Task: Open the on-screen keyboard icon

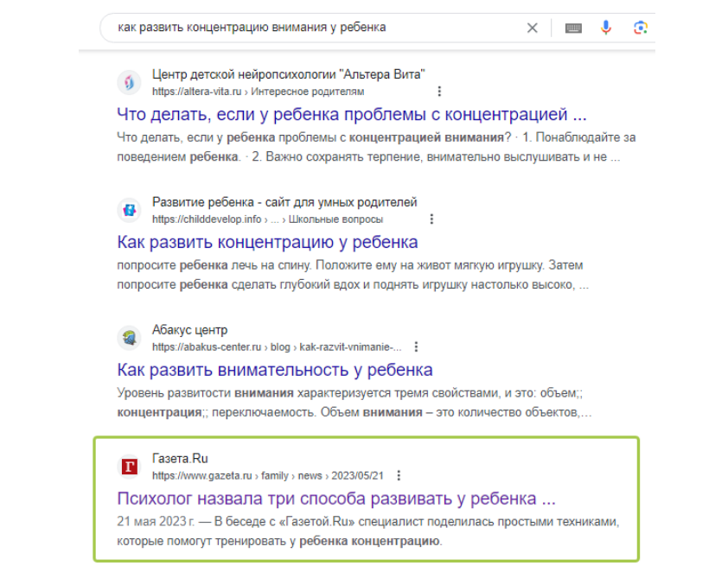Action: [573, 28]
